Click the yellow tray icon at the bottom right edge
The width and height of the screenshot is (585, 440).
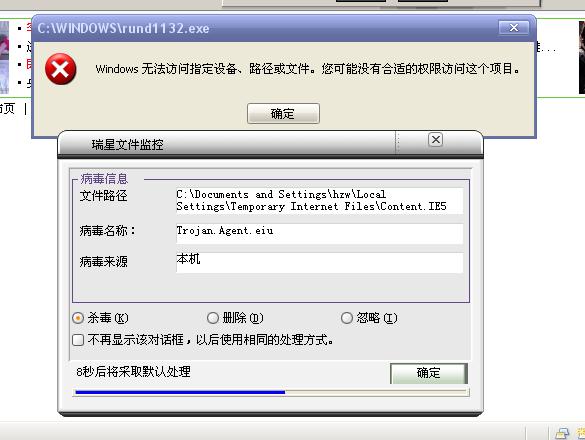coord(581,433)
